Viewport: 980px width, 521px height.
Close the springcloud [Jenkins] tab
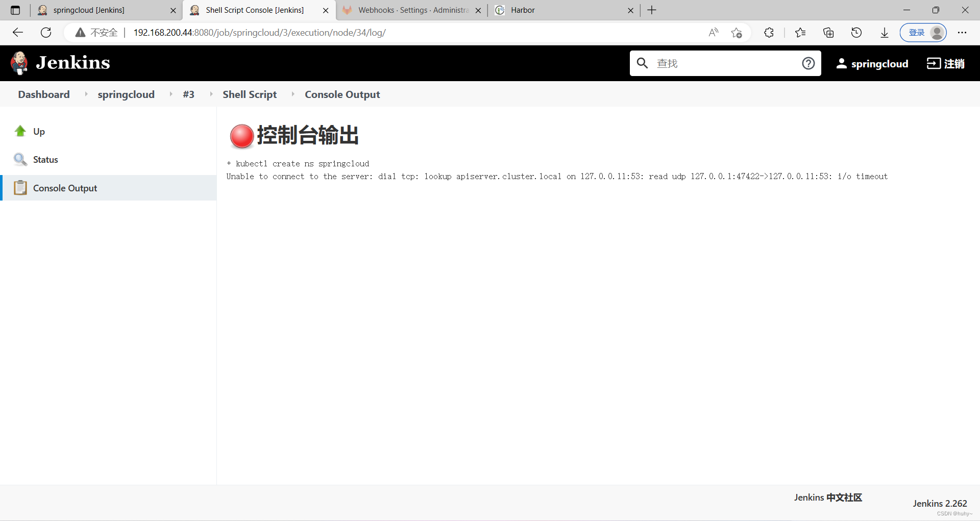click(173, 10)
